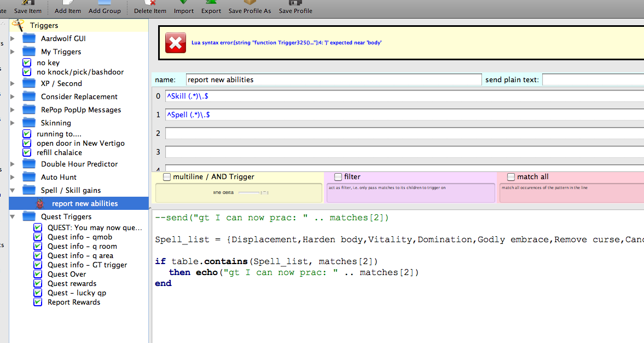644x343 pixels.
Task: Click the Delete Item toolbar button
Action: click(x=150, y=8)
